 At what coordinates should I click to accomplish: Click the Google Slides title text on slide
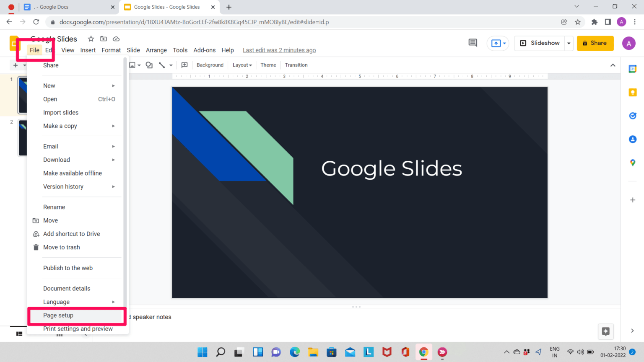click(392, 168)
